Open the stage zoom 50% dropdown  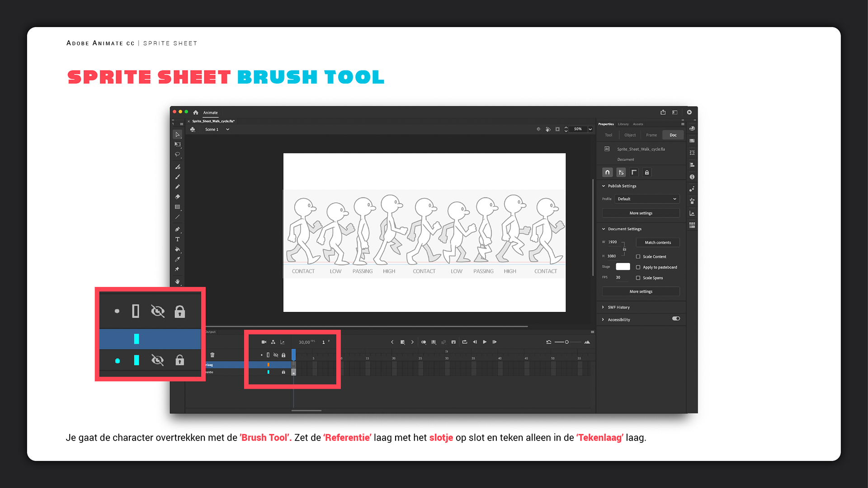pos(590,129)
